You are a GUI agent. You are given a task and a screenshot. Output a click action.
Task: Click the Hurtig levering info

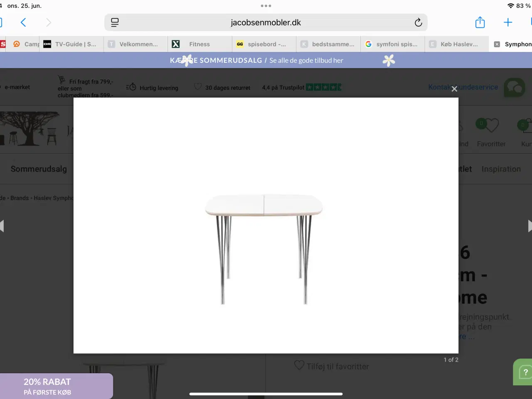click(152, 88)
